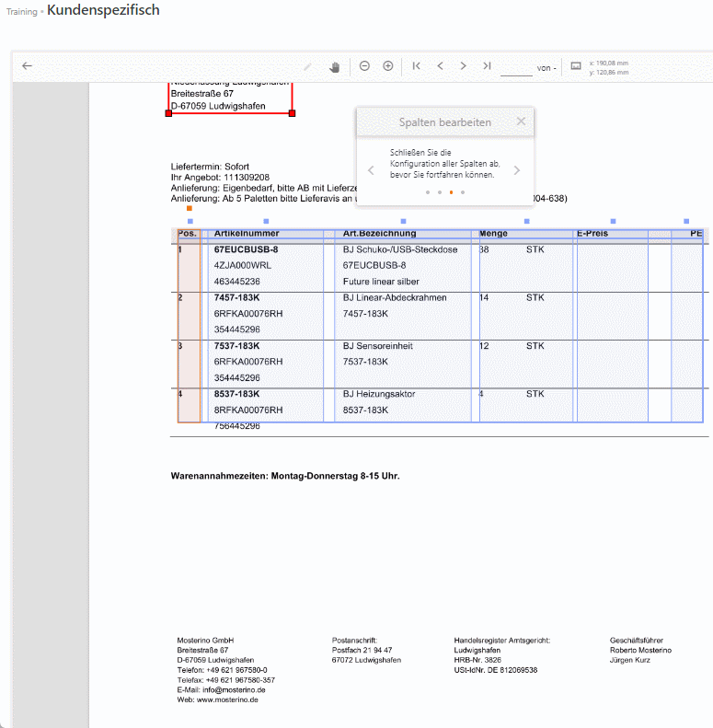Click the Menge column header
The width and height of the screenshot is (713, 728).
pyautogui.click(x=493, y=234)
